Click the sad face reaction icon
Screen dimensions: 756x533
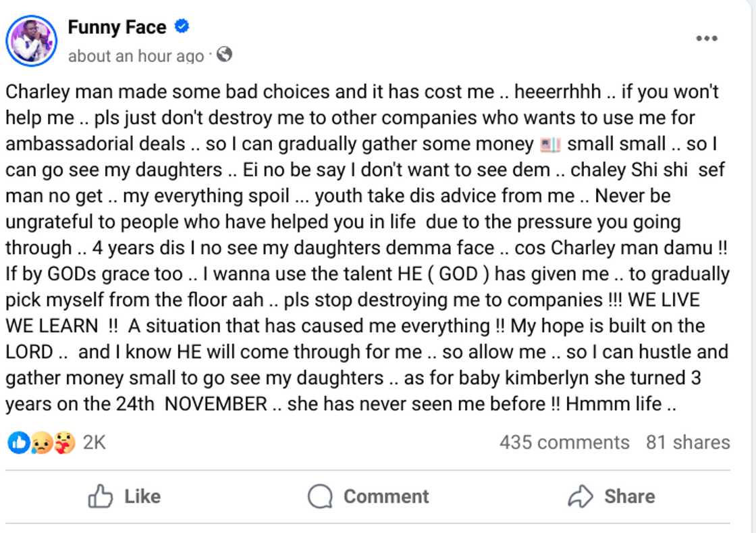41,442
